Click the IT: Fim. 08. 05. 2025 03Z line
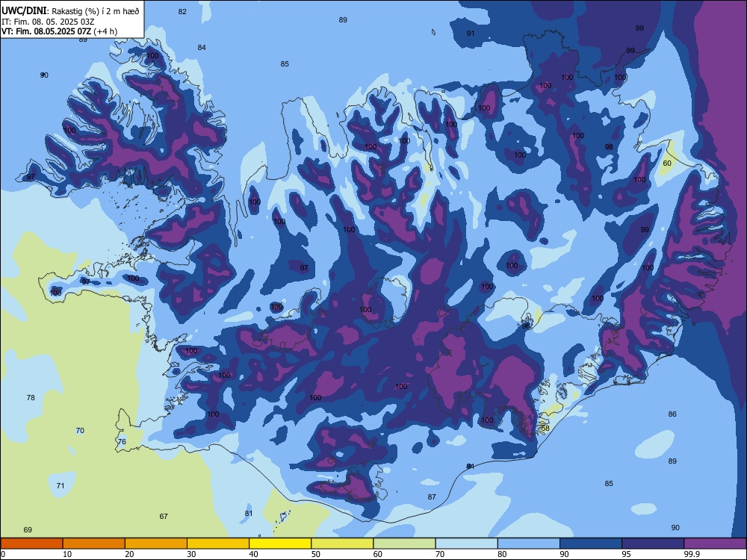The width and height of the screenshot is (747, 560). tap(48, 22)
